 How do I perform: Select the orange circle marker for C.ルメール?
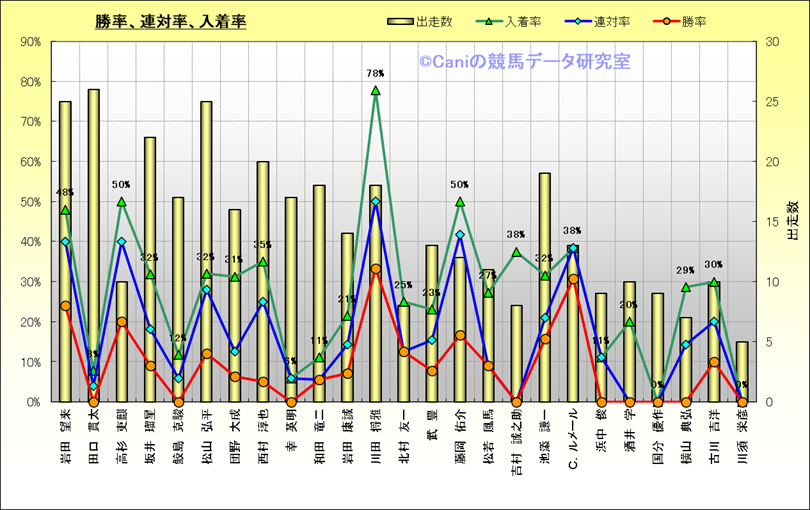click(x=573, y=279)
